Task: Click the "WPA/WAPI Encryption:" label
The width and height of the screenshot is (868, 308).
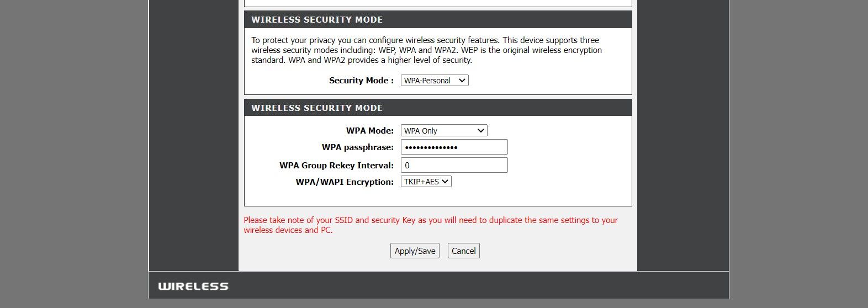Action: tap(345, 182)
